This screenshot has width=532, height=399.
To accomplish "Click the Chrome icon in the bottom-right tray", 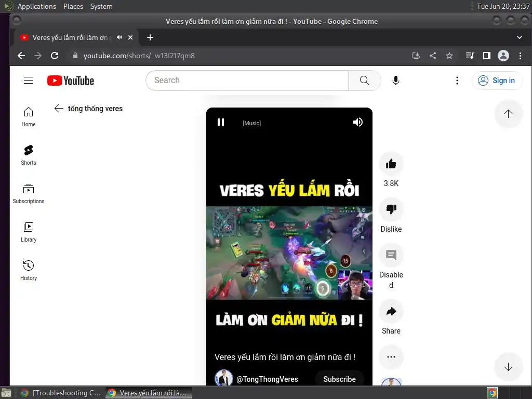I will pos(492,393).
